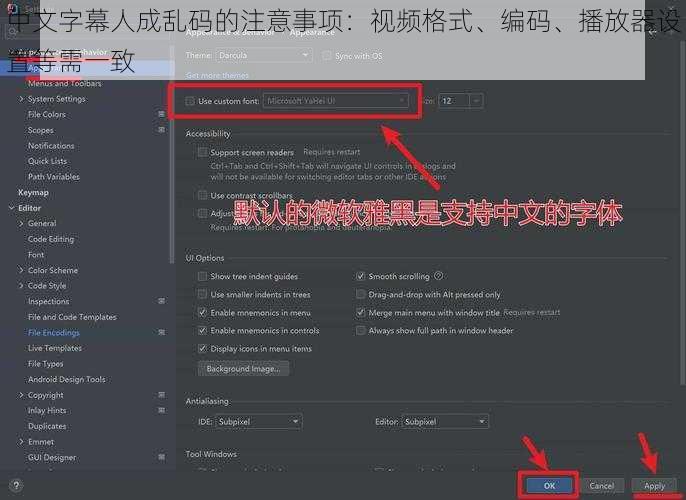Image resolution: width=686 pixels, height=500 pixels.
Task: Enable the Use custom font checkbox
Action: [x=190, y=101]
